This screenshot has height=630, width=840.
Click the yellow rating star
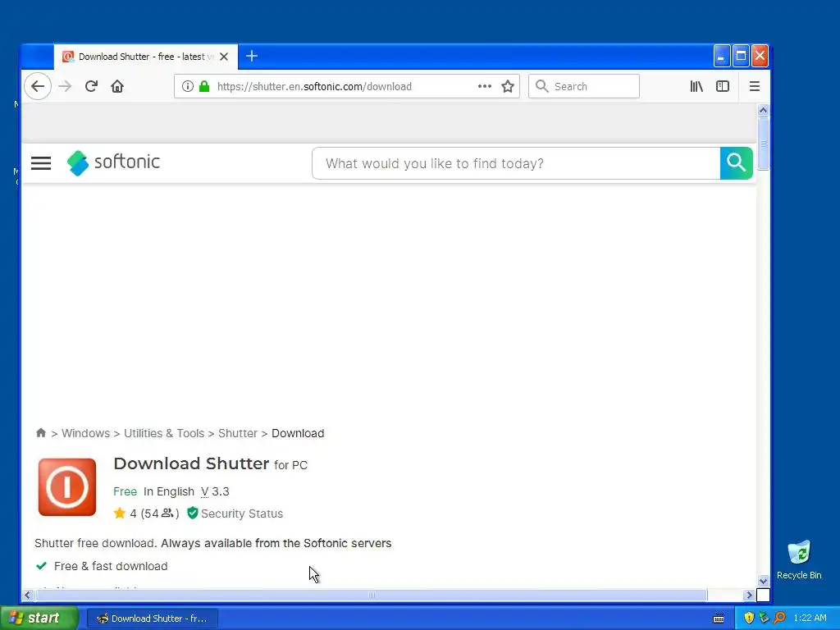120,514
